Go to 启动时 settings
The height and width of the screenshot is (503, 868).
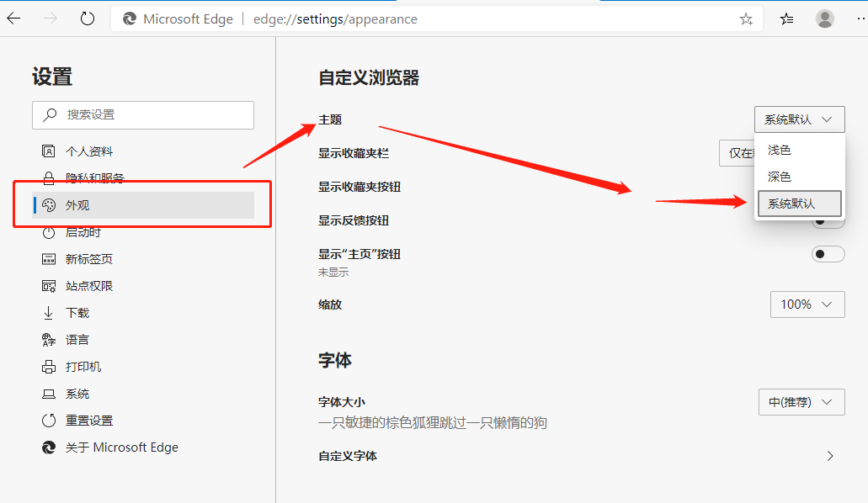pos(143,232)
